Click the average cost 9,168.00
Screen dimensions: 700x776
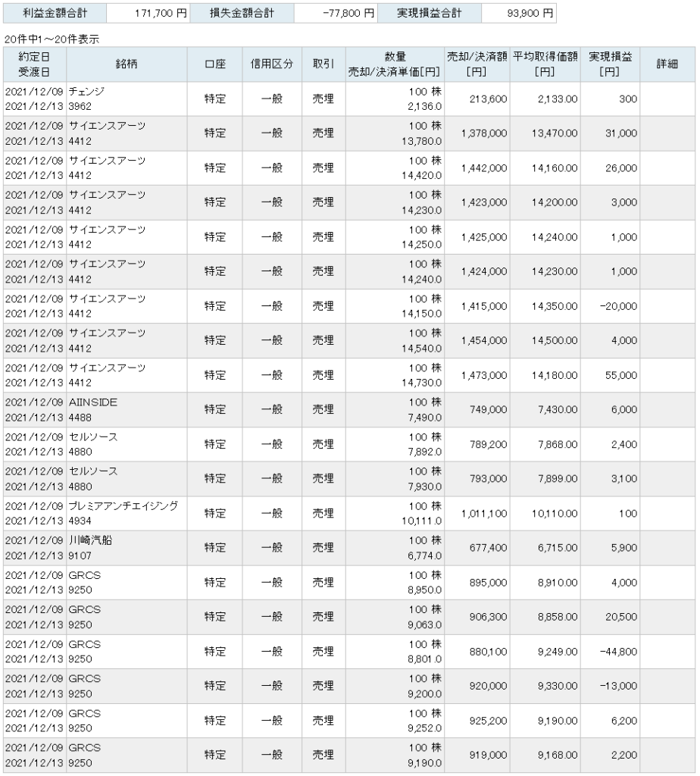(558, 756)
